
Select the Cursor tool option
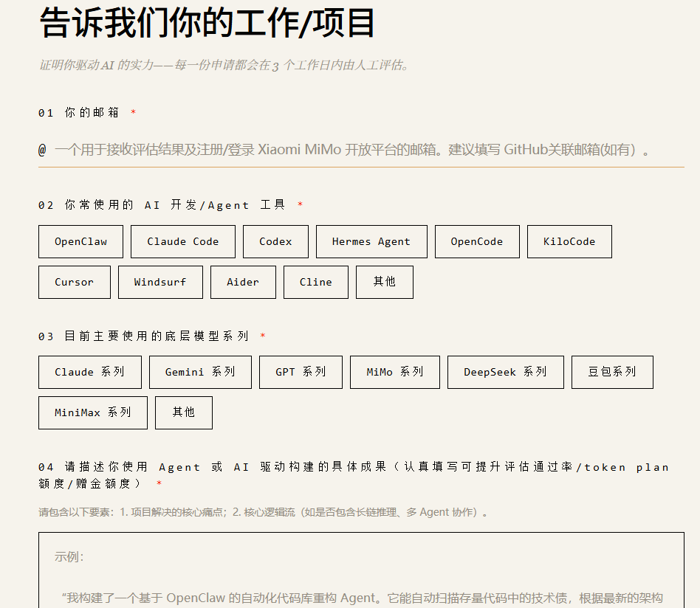(75, 283)
